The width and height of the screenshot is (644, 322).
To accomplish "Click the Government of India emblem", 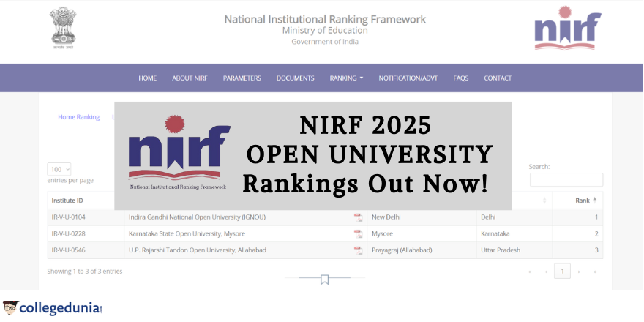I will 63,28.
